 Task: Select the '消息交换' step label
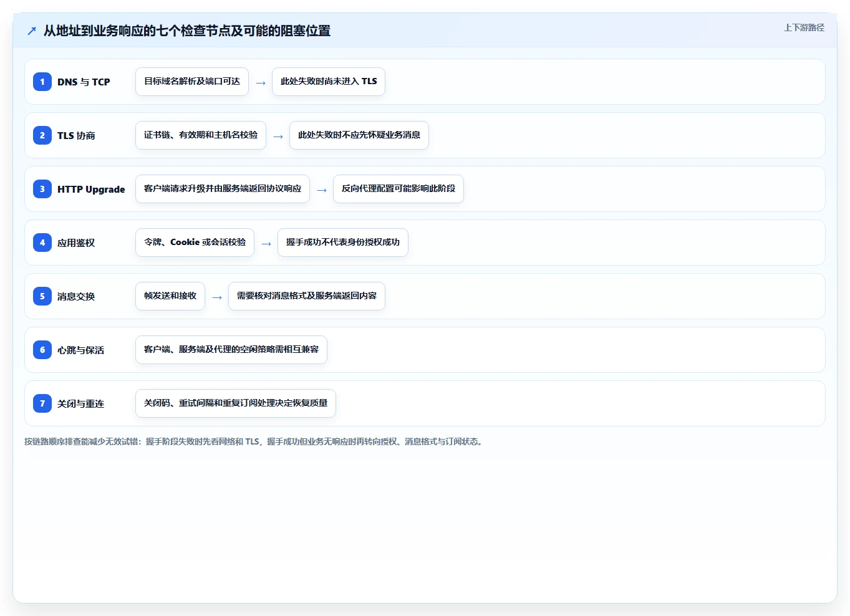(76, 296)
